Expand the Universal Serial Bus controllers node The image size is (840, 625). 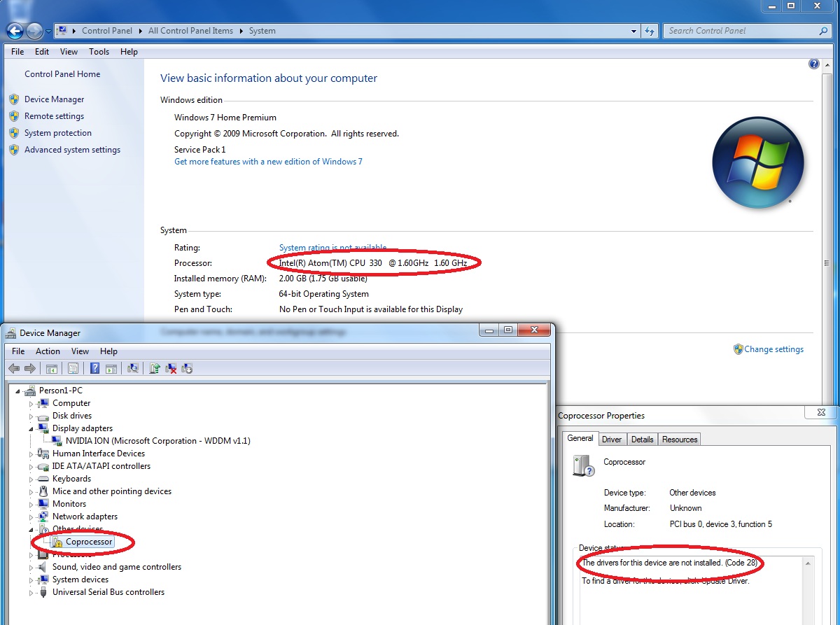[31, 592]
